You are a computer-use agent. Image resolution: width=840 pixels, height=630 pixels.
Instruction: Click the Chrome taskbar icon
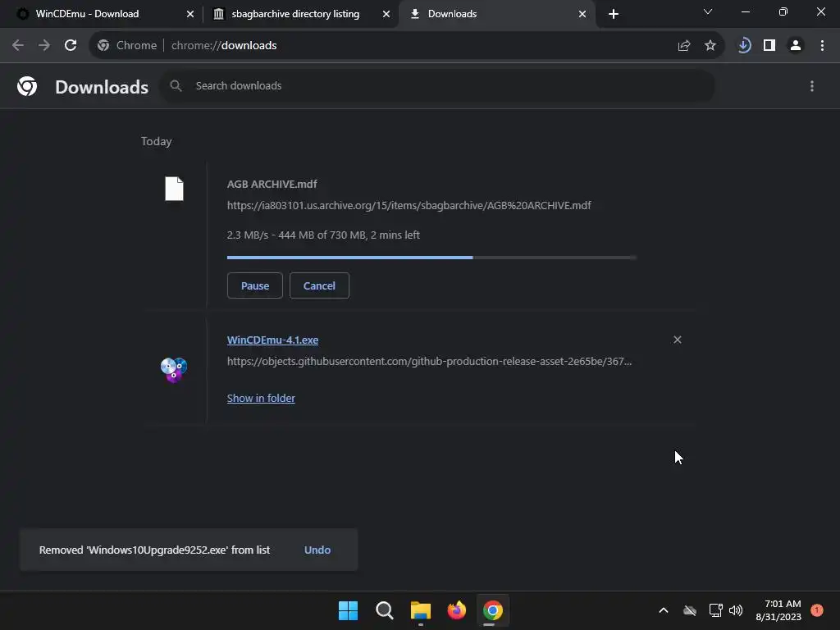[493, 610]
